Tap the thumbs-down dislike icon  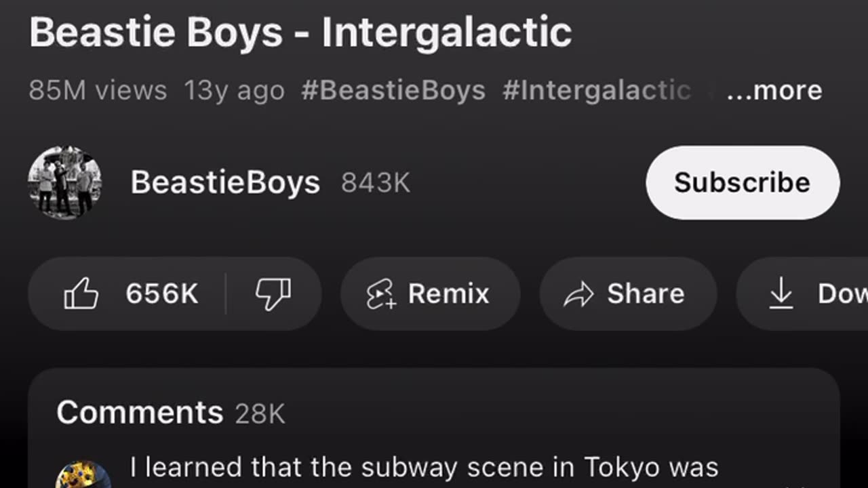click(273, 294)
